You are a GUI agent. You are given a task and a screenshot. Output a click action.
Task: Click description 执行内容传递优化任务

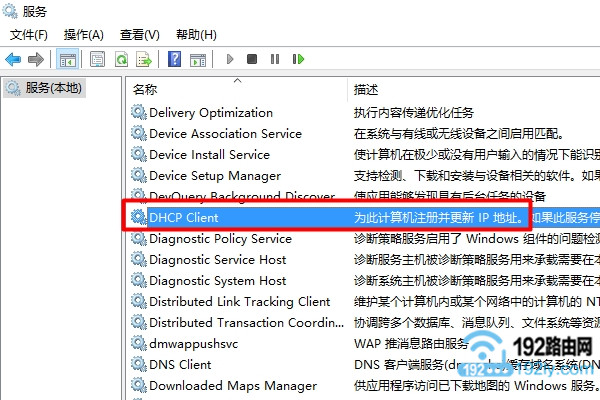(x=414, y=113)
